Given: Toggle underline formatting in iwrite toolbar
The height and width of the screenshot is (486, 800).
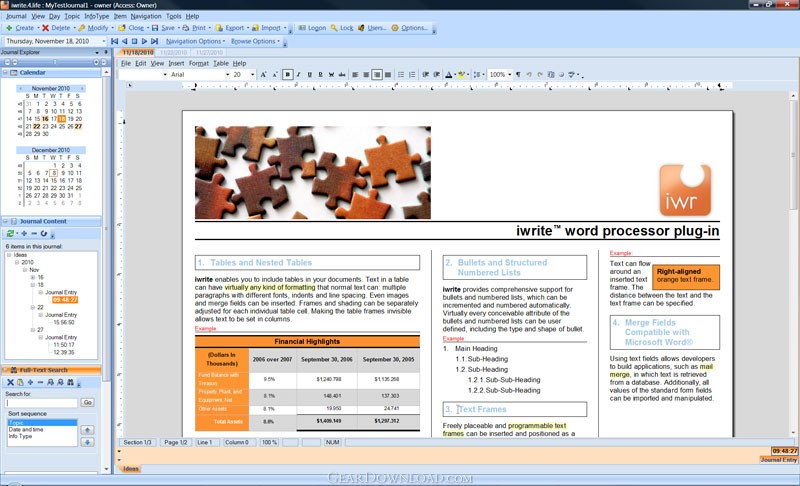Looking at the screenshot, I should click(x=309, y=75).
